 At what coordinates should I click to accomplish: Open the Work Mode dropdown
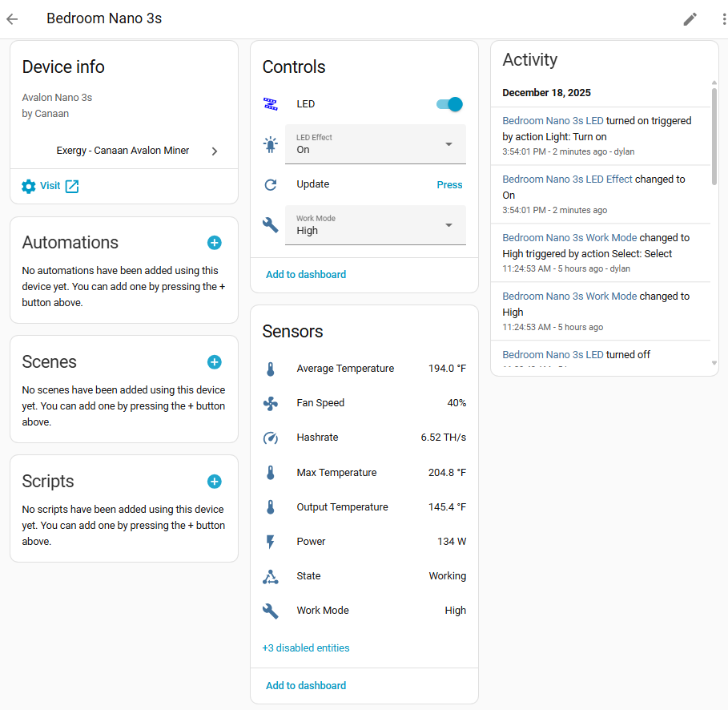point(375,225)
